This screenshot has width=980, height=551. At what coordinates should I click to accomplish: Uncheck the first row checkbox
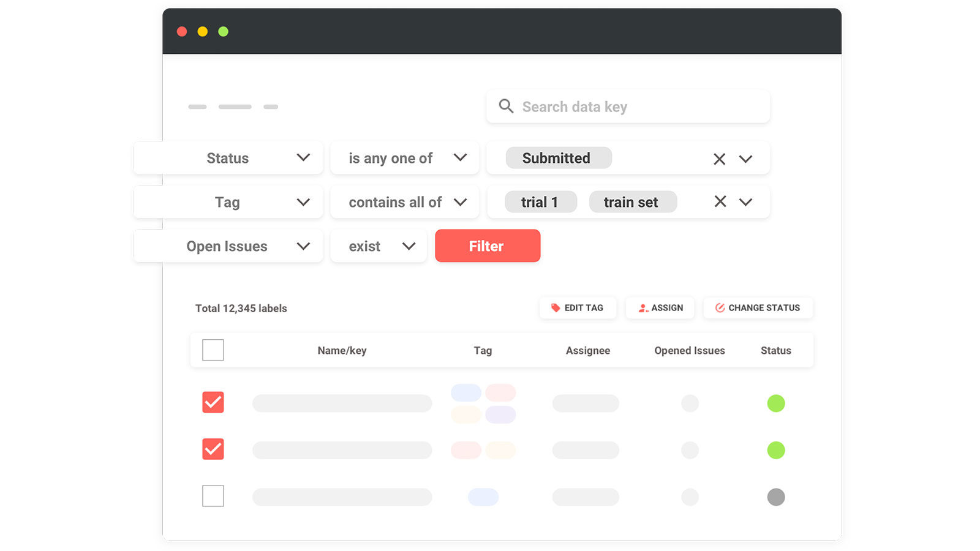point(213,402)
